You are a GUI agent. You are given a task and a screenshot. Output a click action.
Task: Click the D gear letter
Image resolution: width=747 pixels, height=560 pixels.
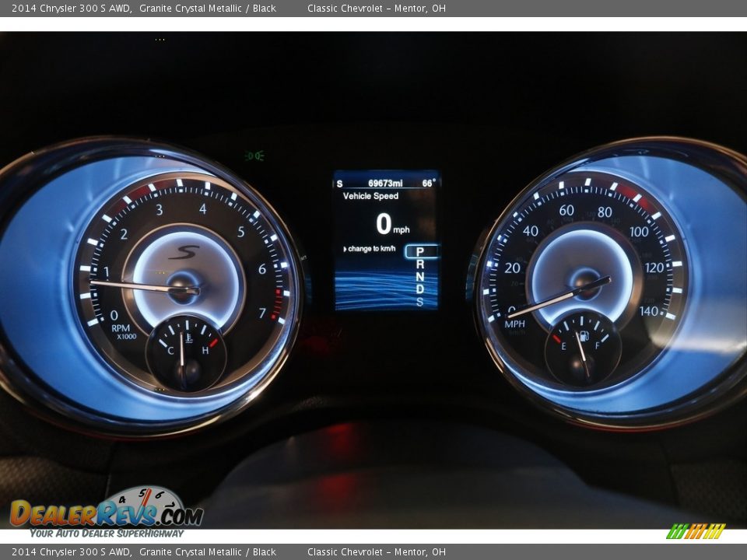419,289
